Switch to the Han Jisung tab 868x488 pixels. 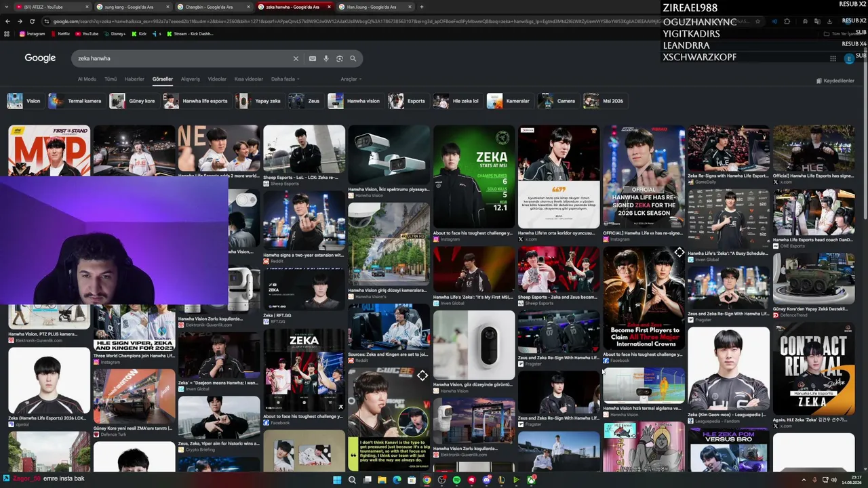click(374, 7)
